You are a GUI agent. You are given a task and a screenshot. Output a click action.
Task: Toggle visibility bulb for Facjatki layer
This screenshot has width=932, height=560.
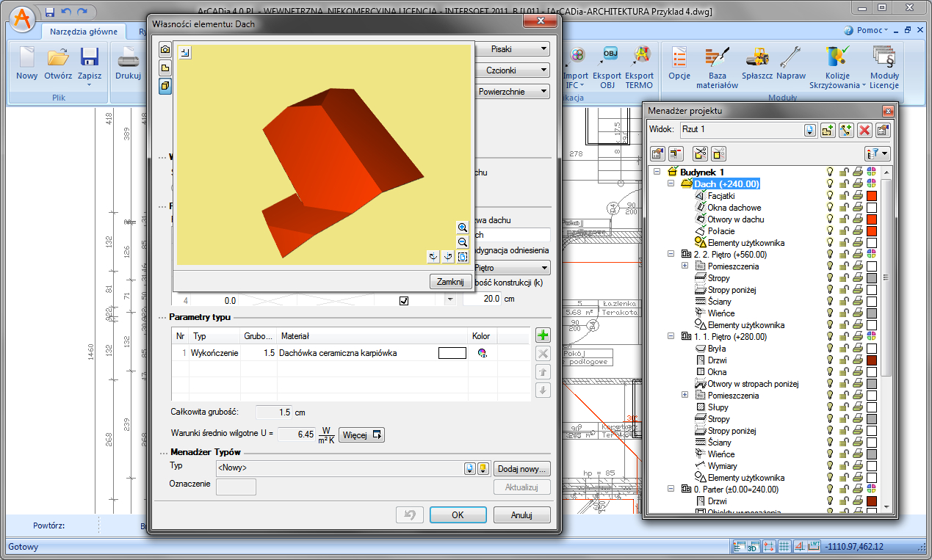831,196
